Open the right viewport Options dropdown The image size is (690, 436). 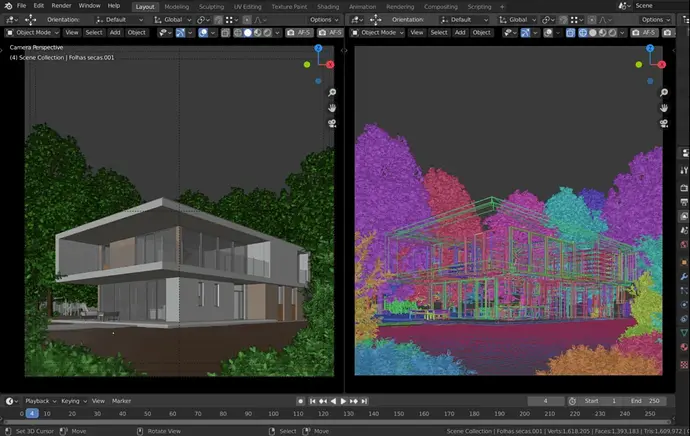[x=656, y=20]
